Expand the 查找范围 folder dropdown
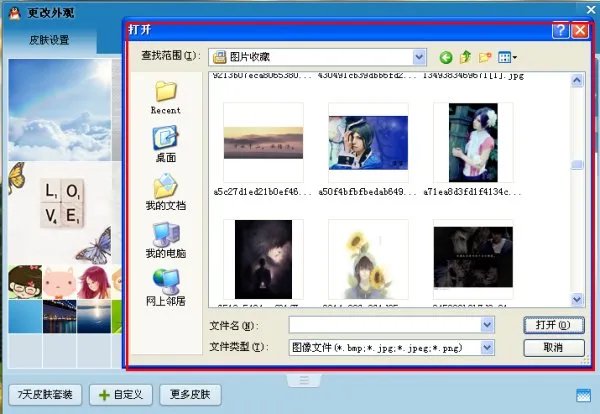This screenshot has width=600, height=414. [x=419, y=57]
